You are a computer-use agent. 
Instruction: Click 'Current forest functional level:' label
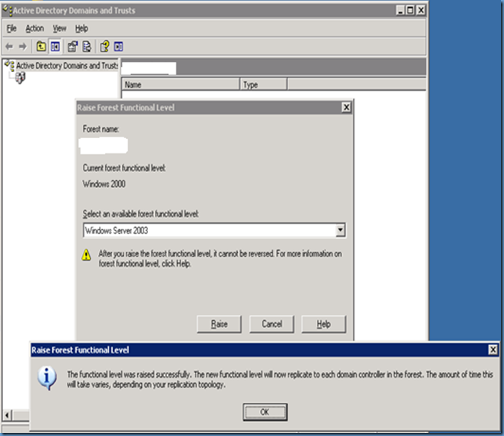[124, 168]
